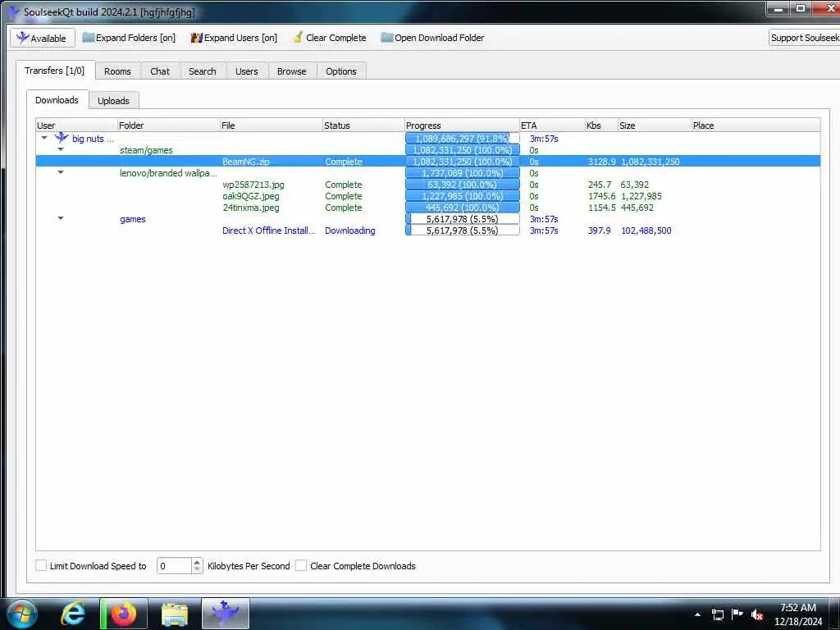Click the big nuts overall 91.8% progress bar
This screenshot has width=840, height=630.
463,138
